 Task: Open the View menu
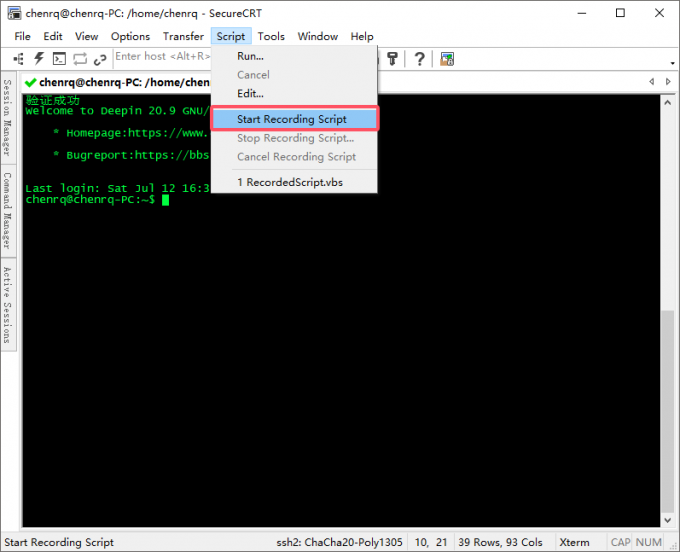click(86, 36)
